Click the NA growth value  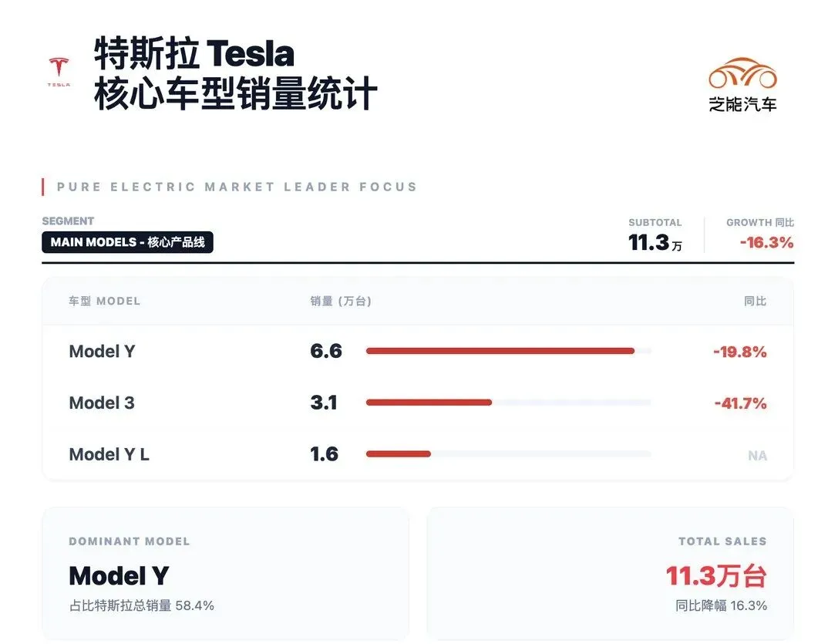tap(757, 455)
